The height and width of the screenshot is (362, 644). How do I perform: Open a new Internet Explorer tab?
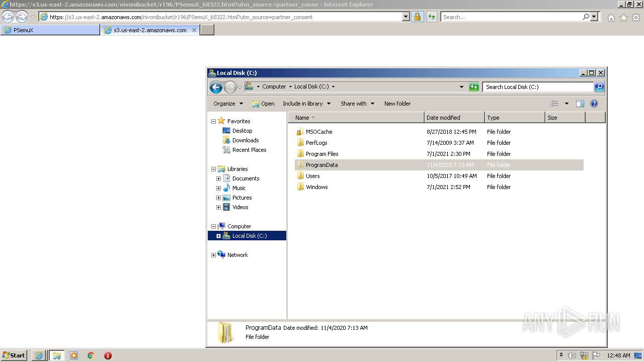pyautogui.click(x=207, y=30)
